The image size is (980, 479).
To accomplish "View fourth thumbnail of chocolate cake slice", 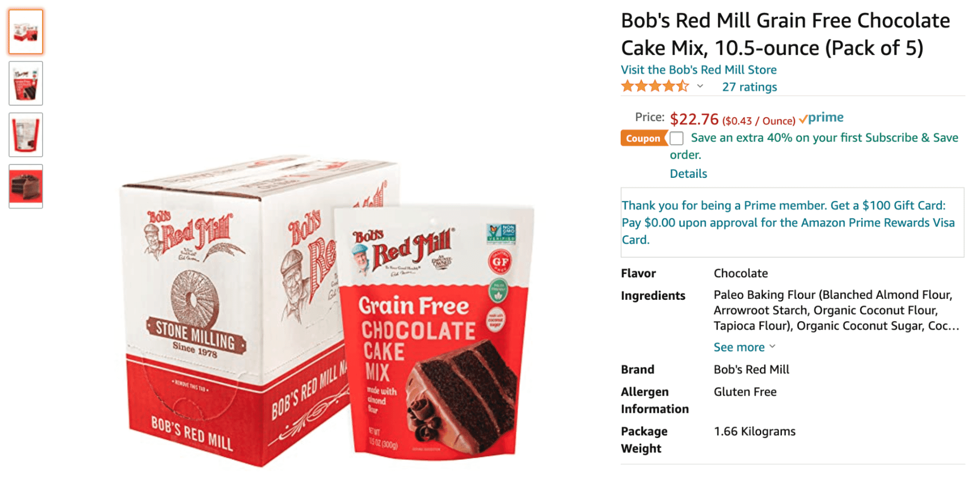I will click(x=25, y=186).
